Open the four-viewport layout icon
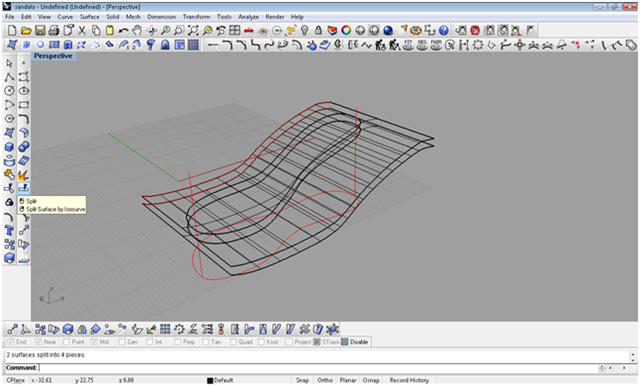The width and height of the screenshot is (640, 386). pyautogui.click(x=235, y=30)
